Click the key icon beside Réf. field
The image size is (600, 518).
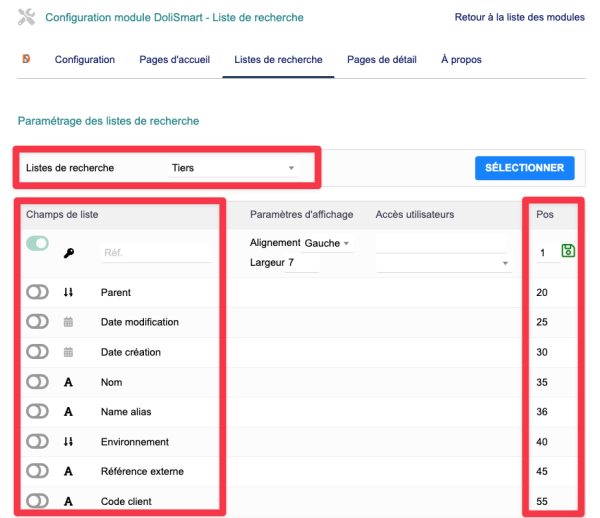coord(69,254)
